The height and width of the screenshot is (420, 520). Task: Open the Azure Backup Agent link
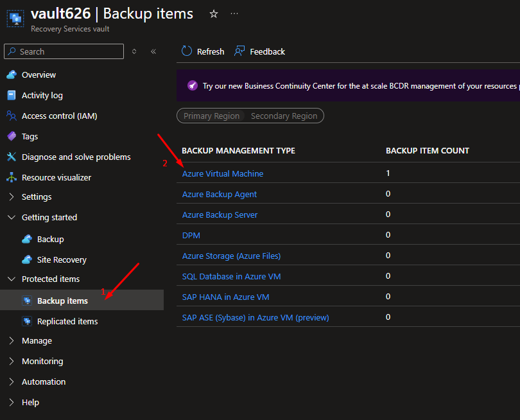coord(219,194)
